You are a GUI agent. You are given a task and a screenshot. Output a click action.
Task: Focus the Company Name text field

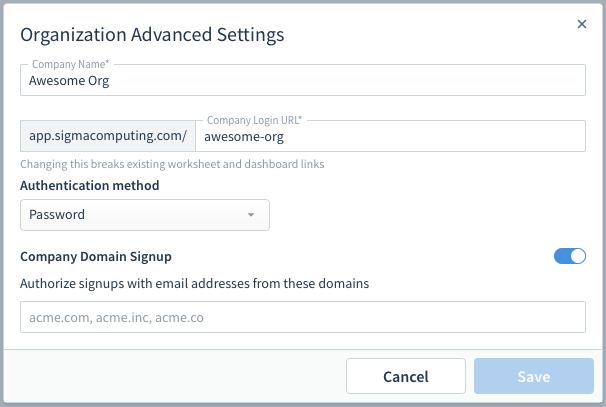point(303,80)
